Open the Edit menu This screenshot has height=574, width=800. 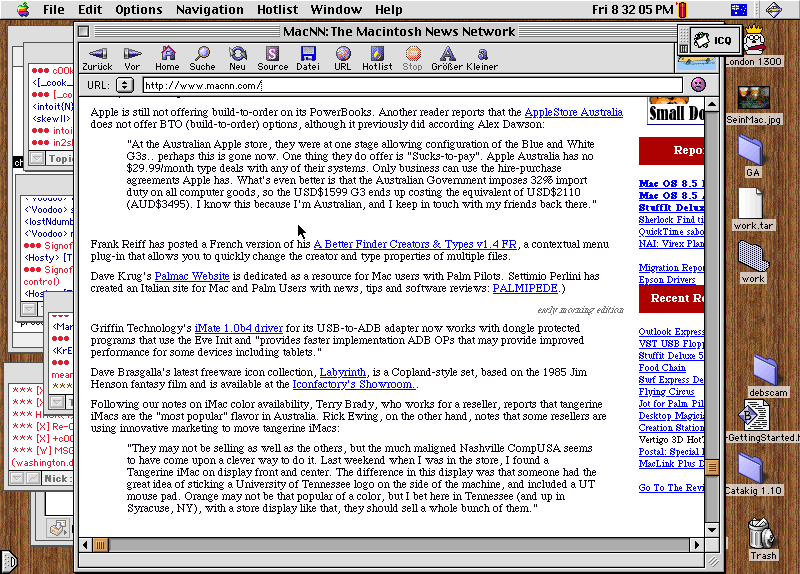[x=90, y=10]
